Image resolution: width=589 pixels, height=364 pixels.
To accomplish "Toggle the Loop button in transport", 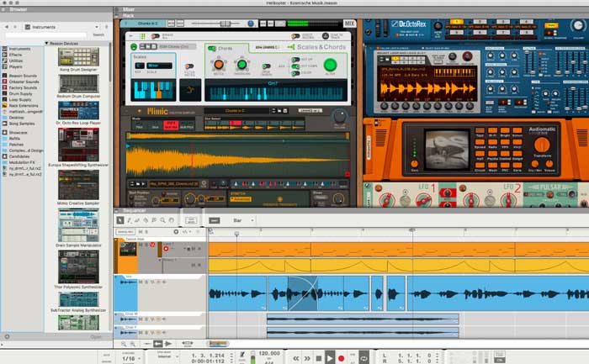I will [363, 358].
